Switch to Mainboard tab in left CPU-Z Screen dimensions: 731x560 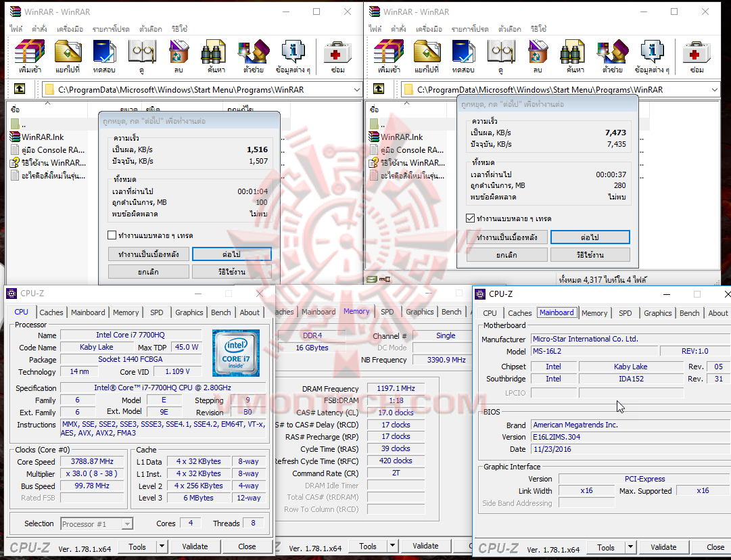tap(88, 312)
